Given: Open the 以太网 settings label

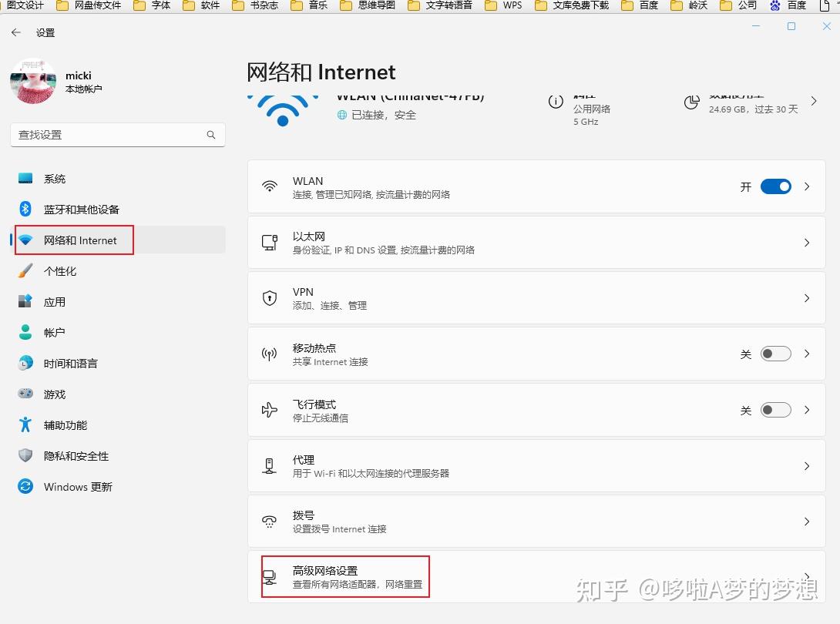Looking at the screenshot, I should coord(308,237).
